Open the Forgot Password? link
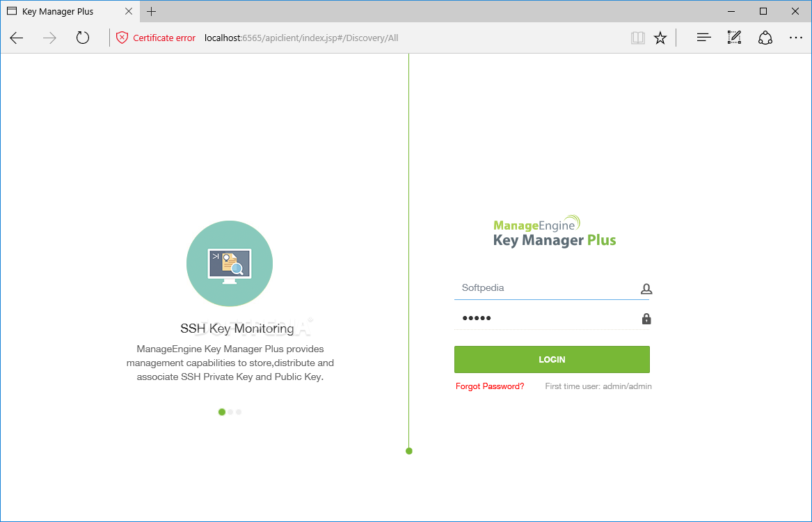The height and width of the screenshot is (522, 812). click(x=490, y=386)
